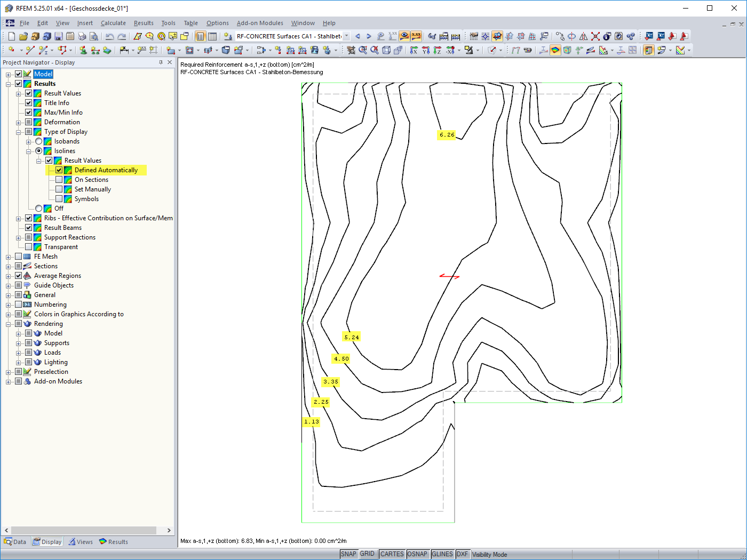This screenshot has height=560, width=747.
Task: Toggle the CARTES status bar button
Action: [392, 554]
